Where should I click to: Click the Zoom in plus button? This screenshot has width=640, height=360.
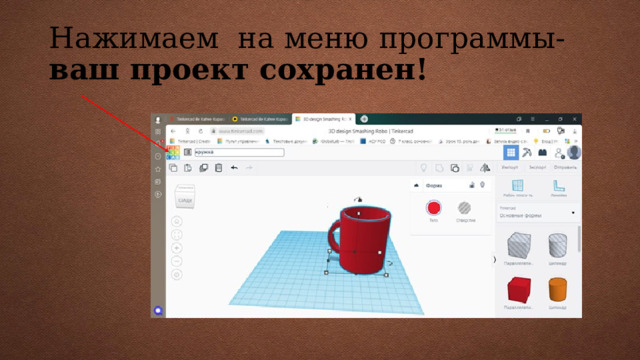tap(177, 248)
